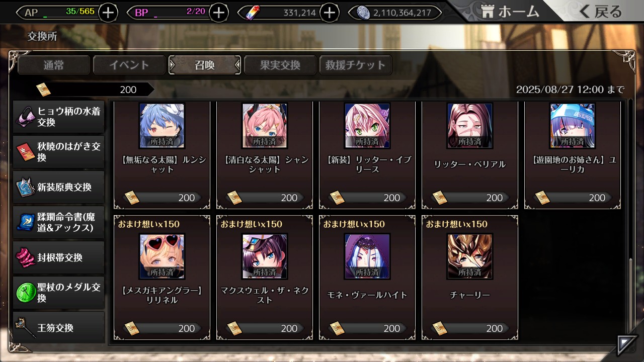644x362 pixels.
Task: Switch to the 通常 tab
Action: 54,65
